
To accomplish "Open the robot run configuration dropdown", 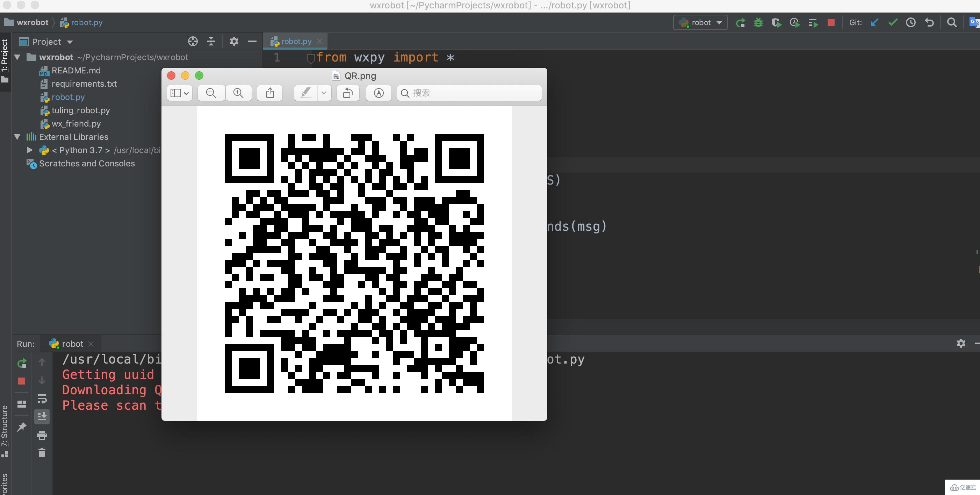I will pyautogui.click(x=700, y=23).
